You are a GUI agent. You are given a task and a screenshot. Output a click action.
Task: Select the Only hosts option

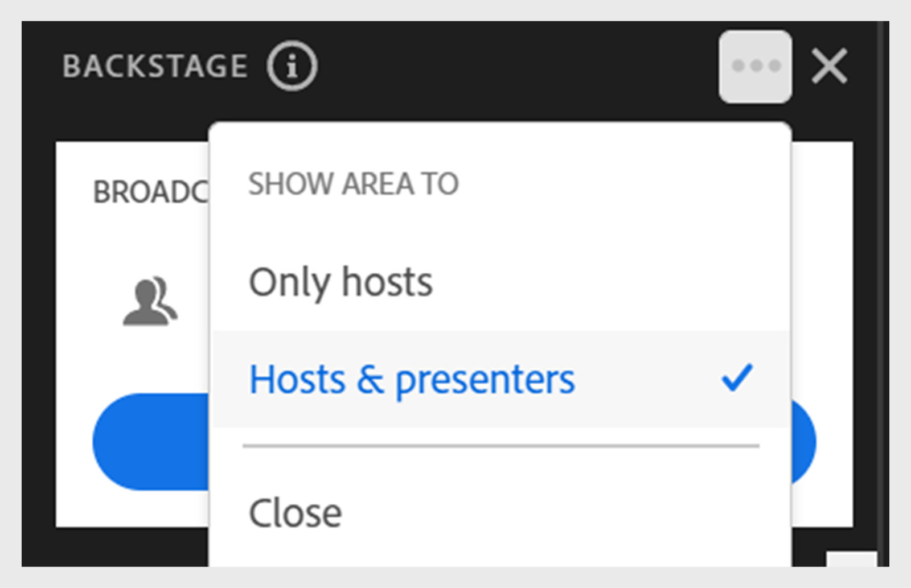point(340,282)
